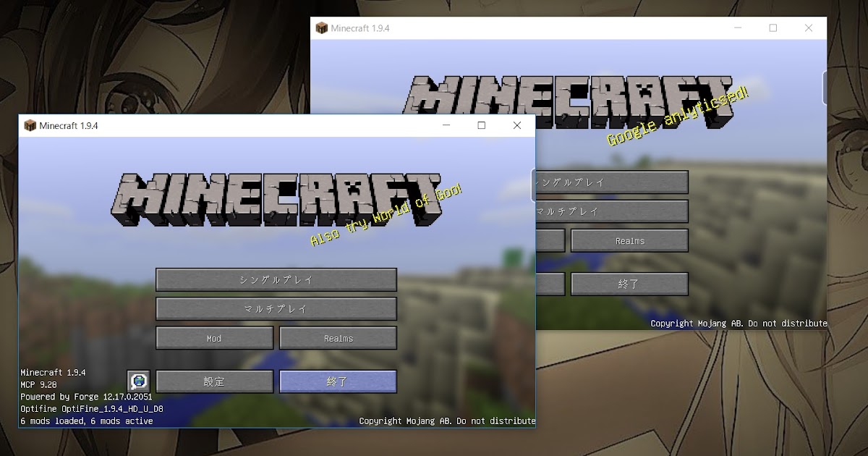
Task: Click 'Optifine OptiFine_1.9.4_HD_U_D8' version text
Action: [x=92, y=409]
